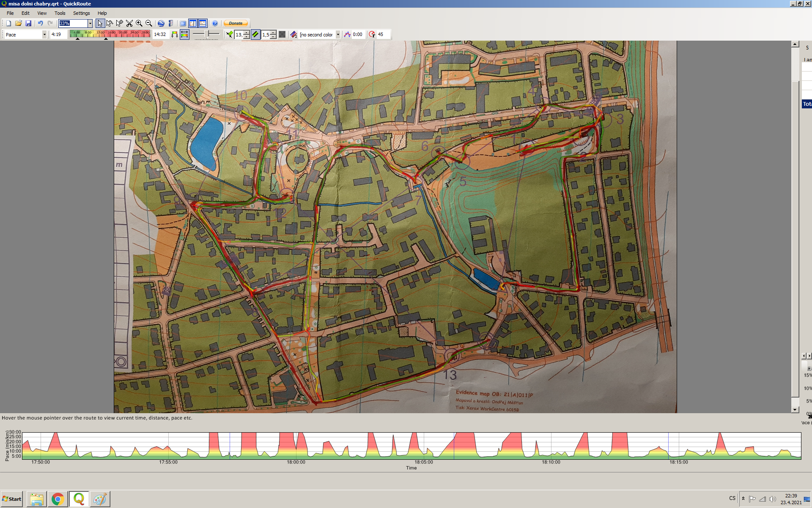This screenshot has height=508, width=812.
Task: Click the publish map icon
Action: [x=170, y=23]
